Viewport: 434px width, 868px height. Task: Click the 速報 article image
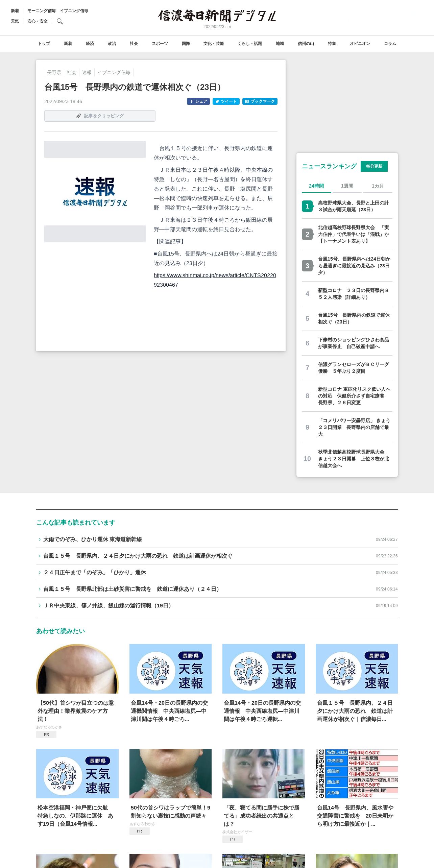tap(95, 192)
